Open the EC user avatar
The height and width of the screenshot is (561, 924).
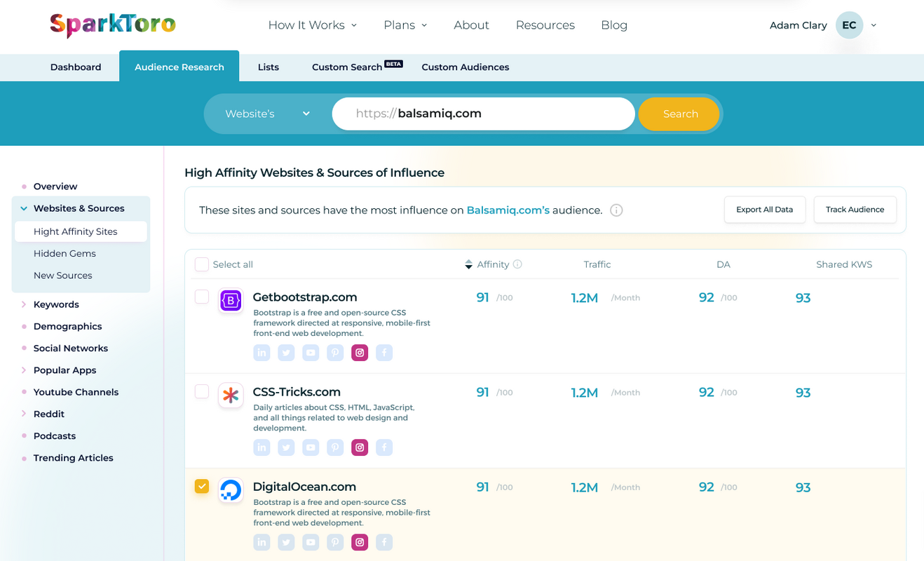(849, 25)
